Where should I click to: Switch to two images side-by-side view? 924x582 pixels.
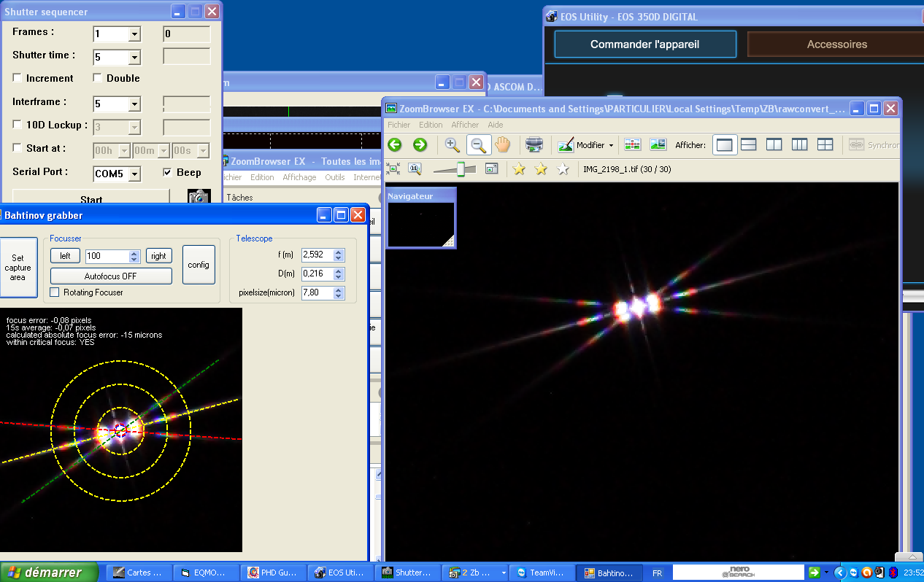pos(774,144)
